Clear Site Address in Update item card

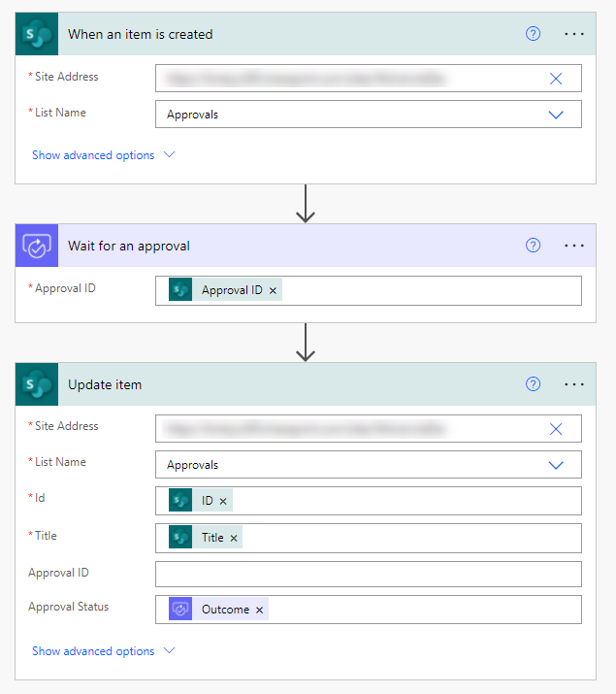(556, 428)
